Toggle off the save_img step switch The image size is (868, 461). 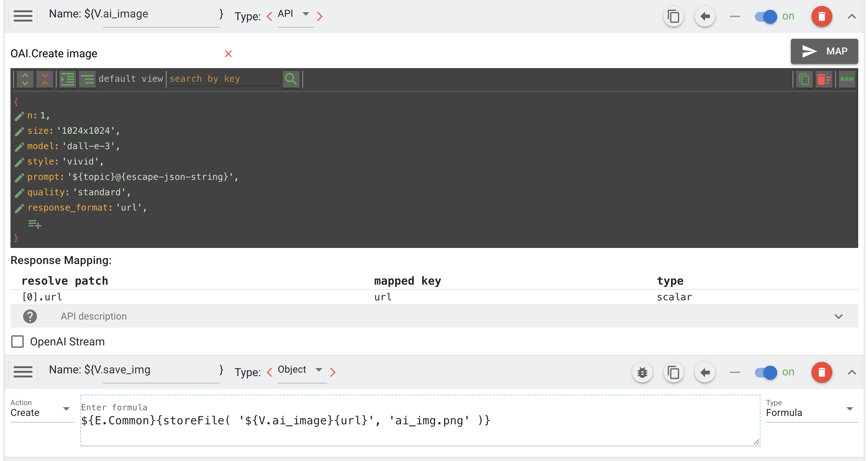pos(766,372)
